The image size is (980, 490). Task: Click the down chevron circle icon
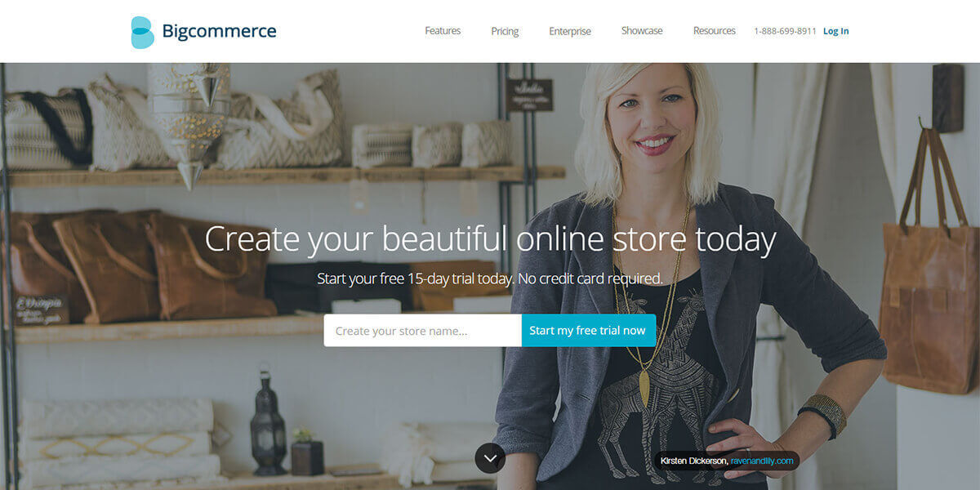(x=490, y=458)
